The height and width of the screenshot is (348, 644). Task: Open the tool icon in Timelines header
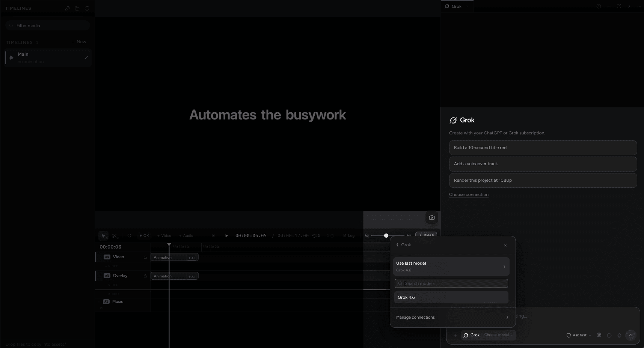pyautogui.click(x=68, y=8)
